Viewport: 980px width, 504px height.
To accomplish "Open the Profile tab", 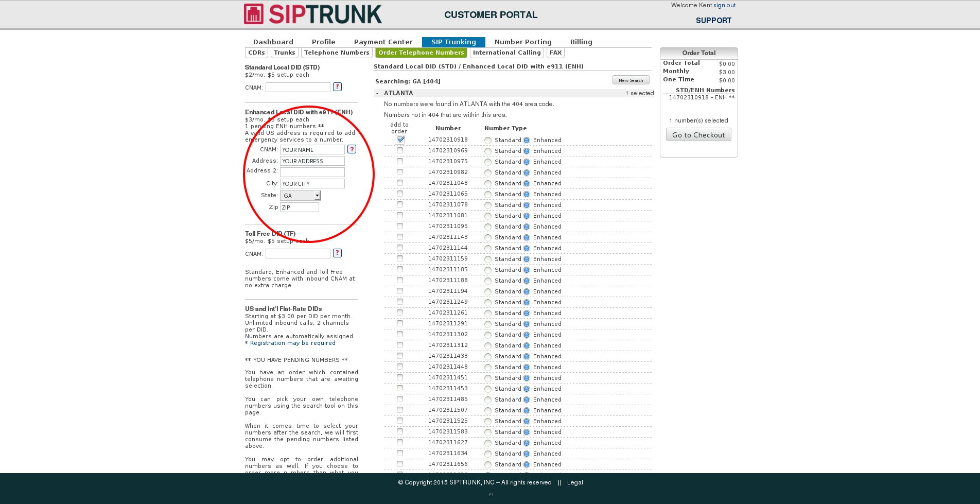I will (324, 42).
